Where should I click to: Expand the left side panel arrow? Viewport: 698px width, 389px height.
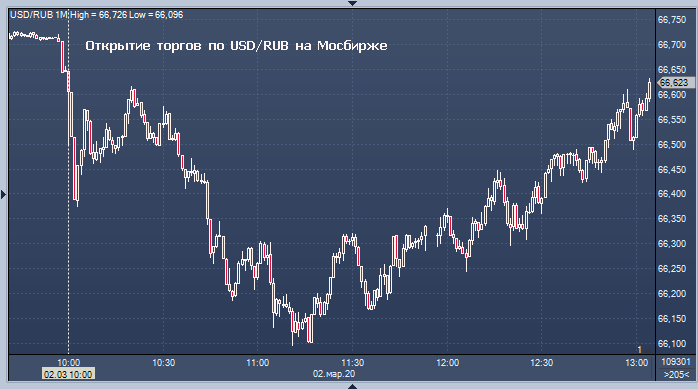(4, 194)
